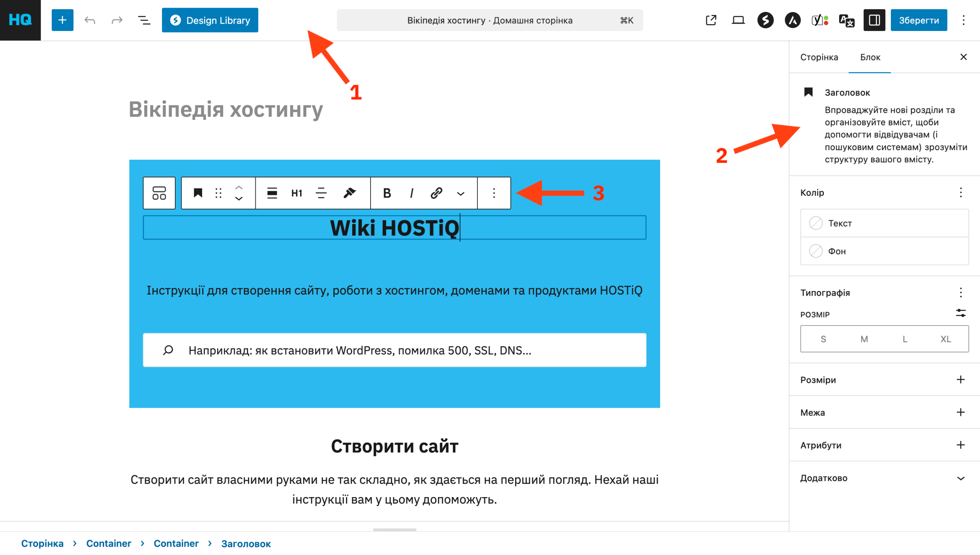Click Сторінка in the breadcrumb
Screen dimensions: 980x555
[x=42, y=544]
